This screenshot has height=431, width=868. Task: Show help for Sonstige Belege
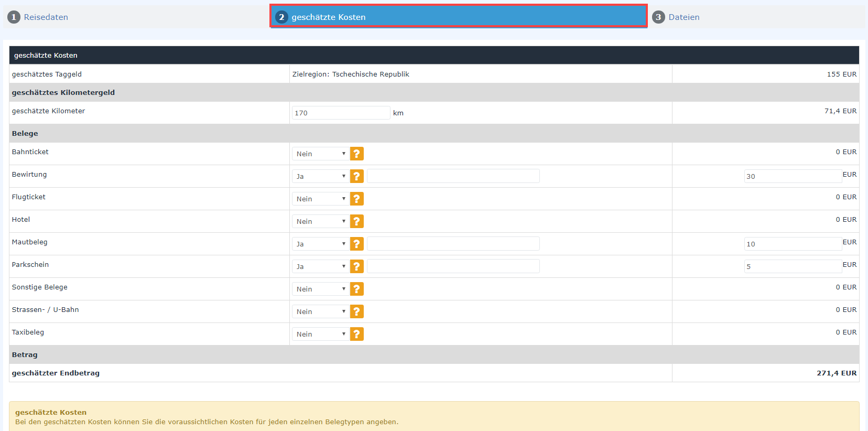356,289
